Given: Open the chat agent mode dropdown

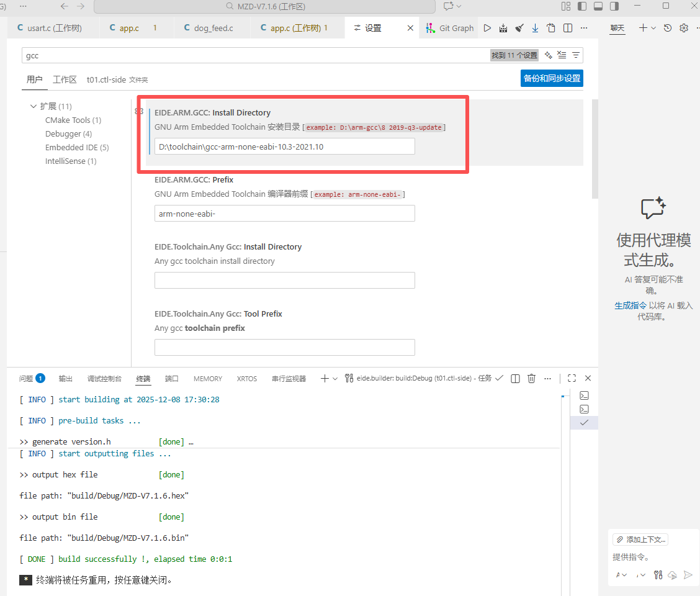Looking at the screenshot, I should [x=621, y=575].
